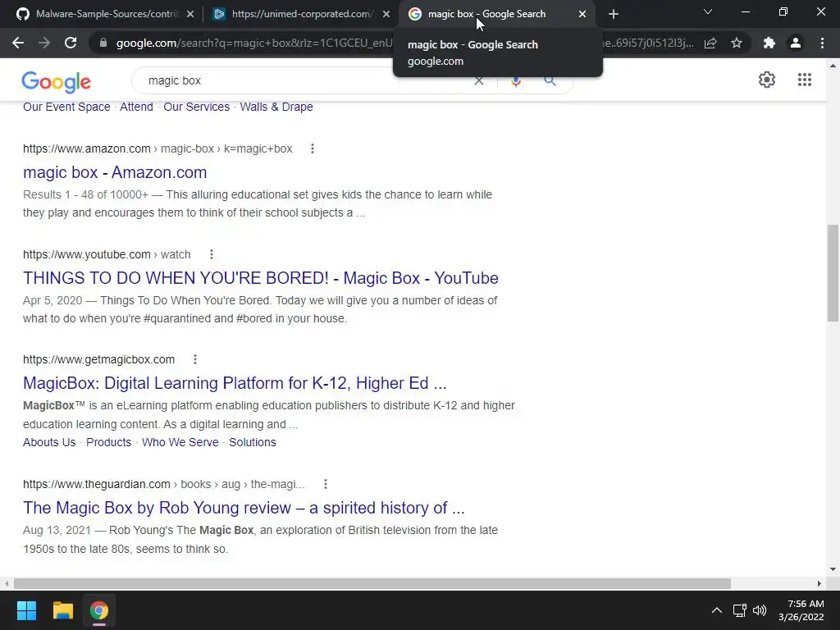Click the vertical scrollbar thumb
This screenshot has height=630, width=840.
[833, 273]
